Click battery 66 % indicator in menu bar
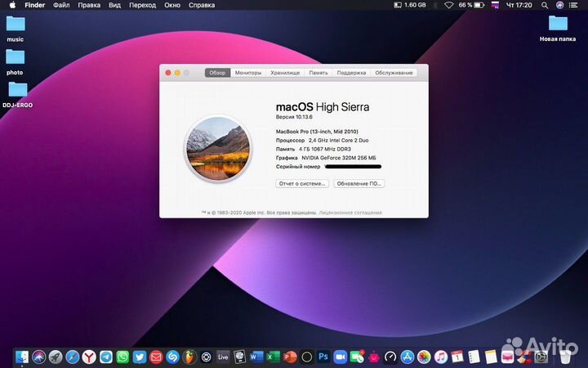Viewport: 588px width, 368px height. 471,5
